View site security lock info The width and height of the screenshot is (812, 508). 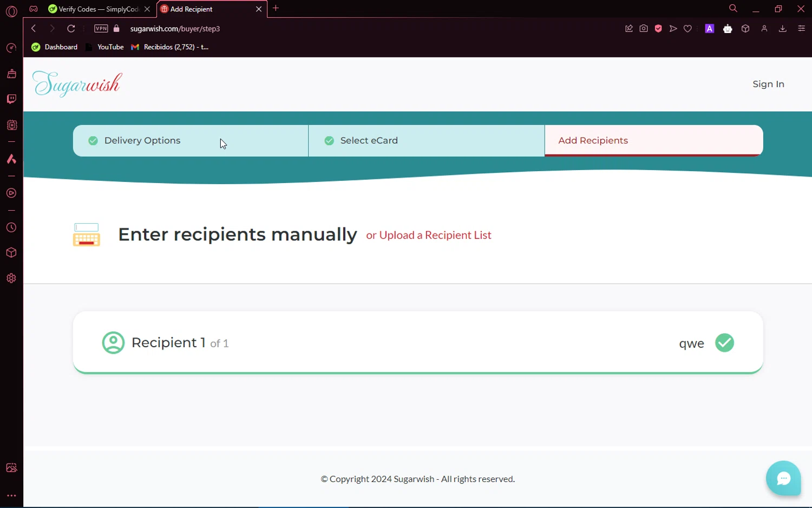click(116, 28)
